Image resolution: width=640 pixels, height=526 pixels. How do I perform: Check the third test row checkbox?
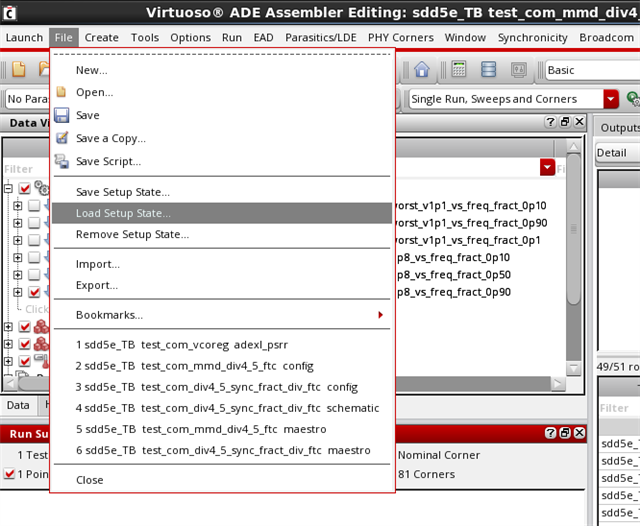point(34,240)
